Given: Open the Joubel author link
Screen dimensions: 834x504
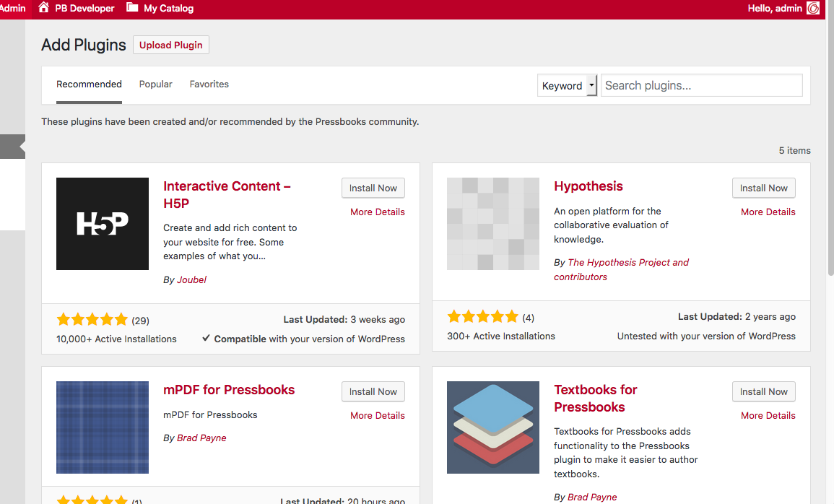Looking at the screenshot, I should (x=191, y=279).
